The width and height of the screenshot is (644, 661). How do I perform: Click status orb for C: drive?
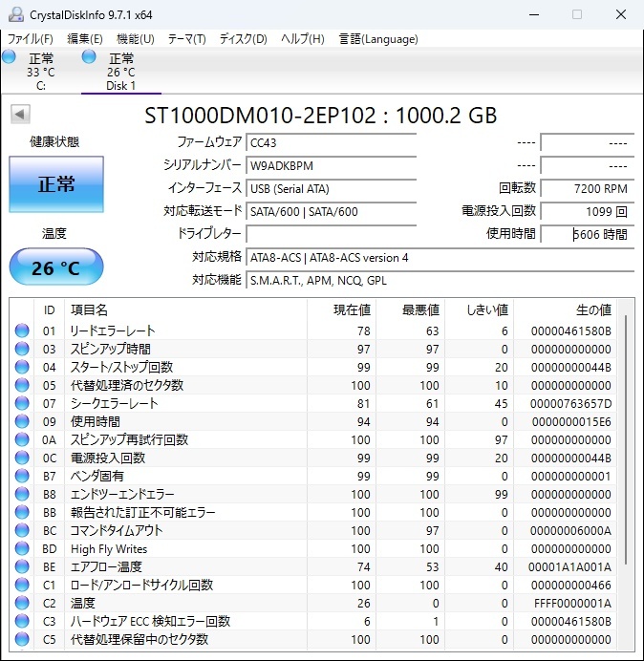(x=9, y=56)
